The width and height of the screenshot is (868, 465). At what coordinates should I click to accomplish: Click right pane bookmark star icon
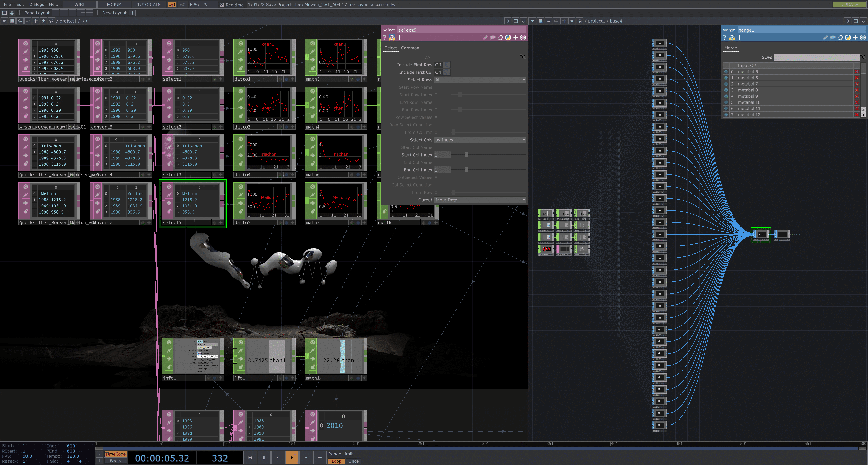(x=572, y=21)
